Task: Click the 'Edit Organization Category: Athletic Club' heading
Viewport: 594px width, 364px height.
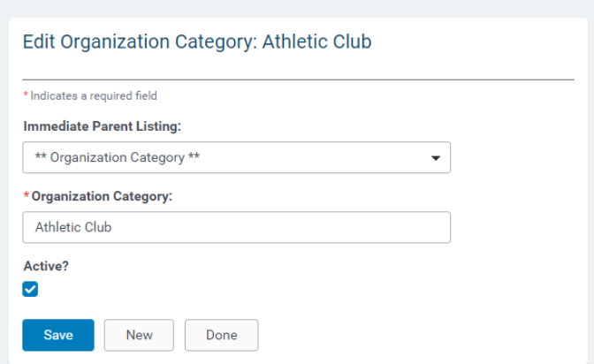Action: [197, 42]
